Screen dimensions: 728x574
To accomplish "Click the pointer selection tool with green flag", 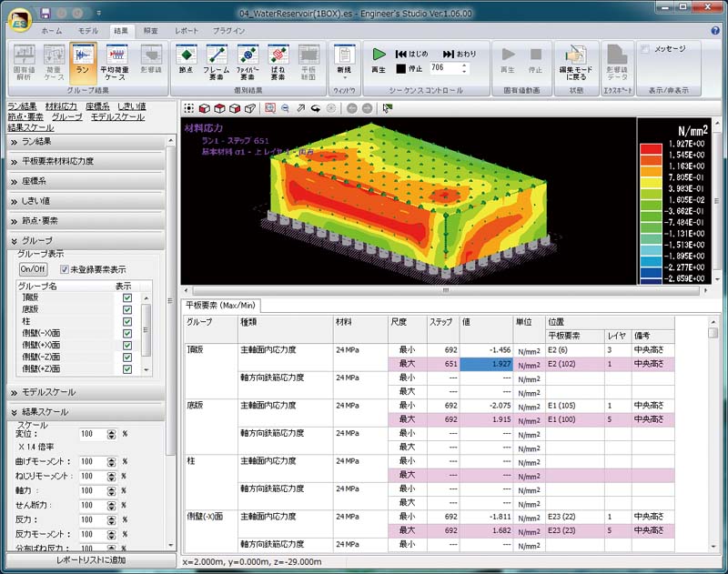I will [x=387, y=108].
